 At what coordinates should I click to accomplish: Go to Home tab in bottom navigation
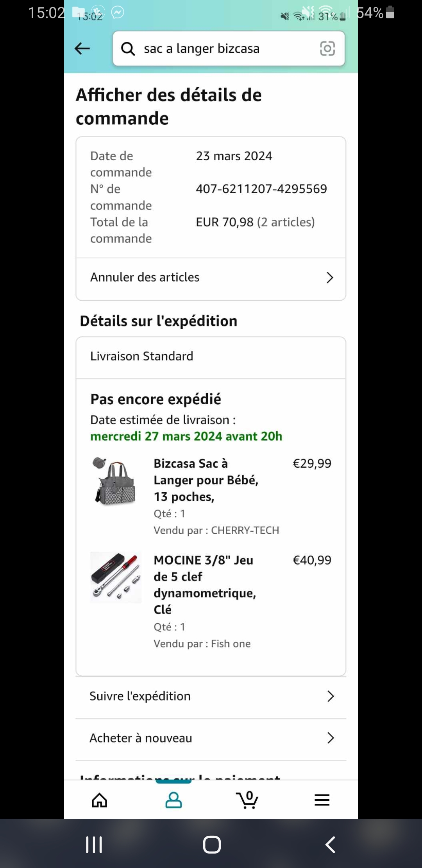[99, 800]
